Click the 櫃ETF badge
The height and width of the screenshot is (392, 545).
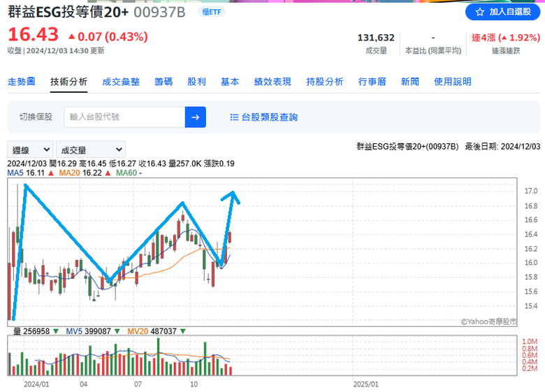pos(212,12)
